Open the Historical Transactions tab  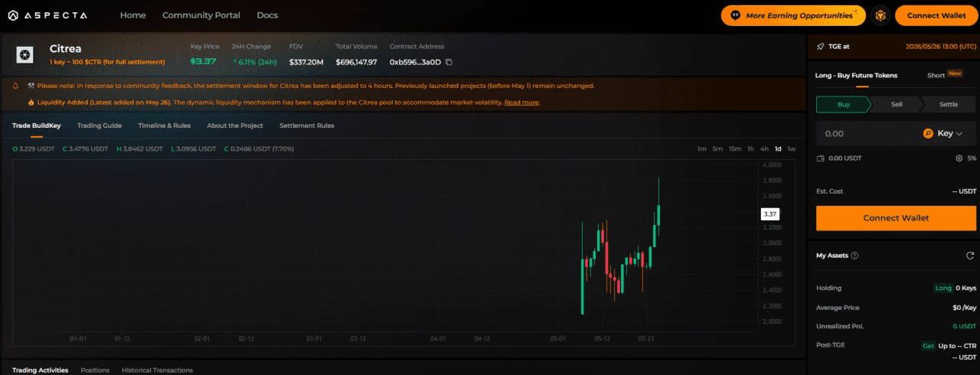pos(157,370)
